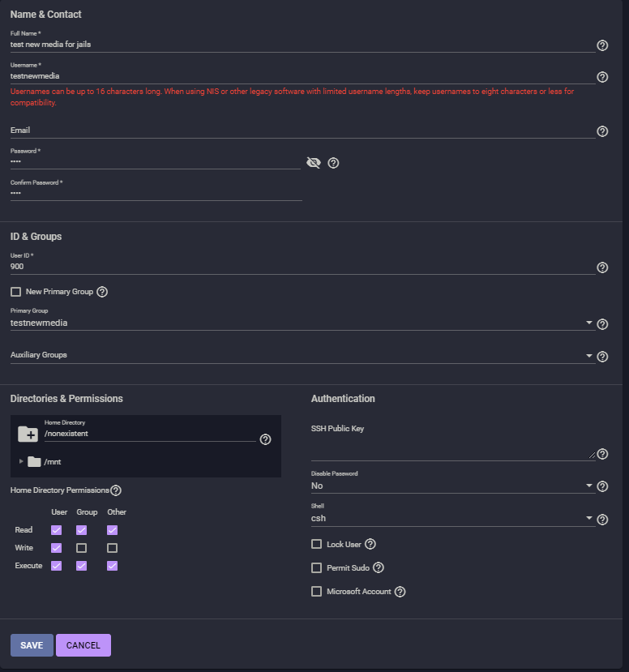The image size is (629, 672).
Task: Check the Lock User checkbox
Action: click(317, 545)
